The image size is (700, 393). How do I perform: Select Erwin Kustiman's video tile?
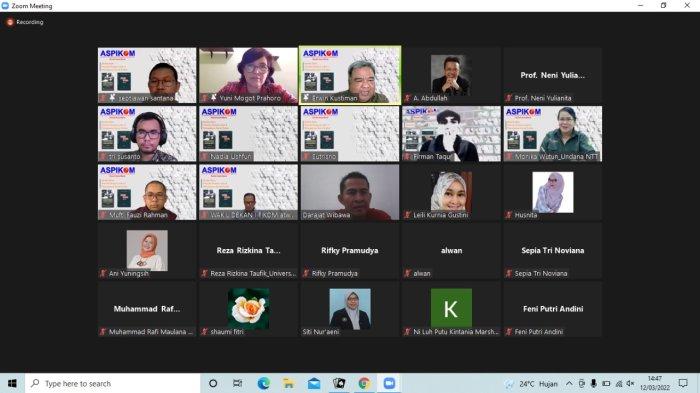(350, 75)
